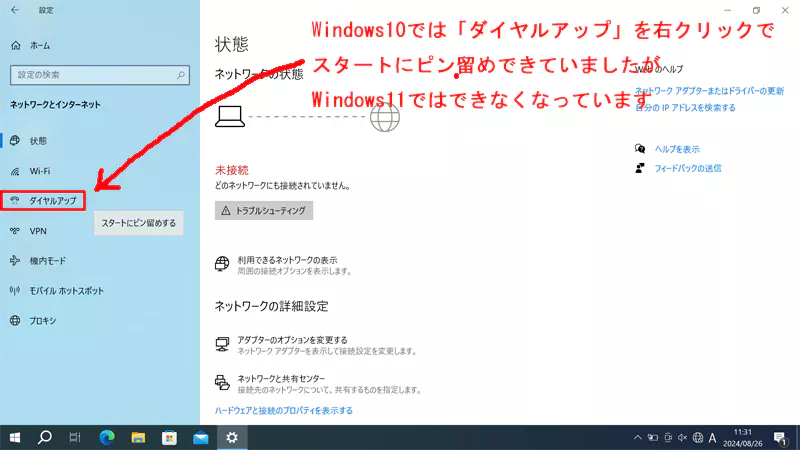This screenshot has height=450, width=800.
Task: Click the back arrow in Settings
Action: point(14,10)
